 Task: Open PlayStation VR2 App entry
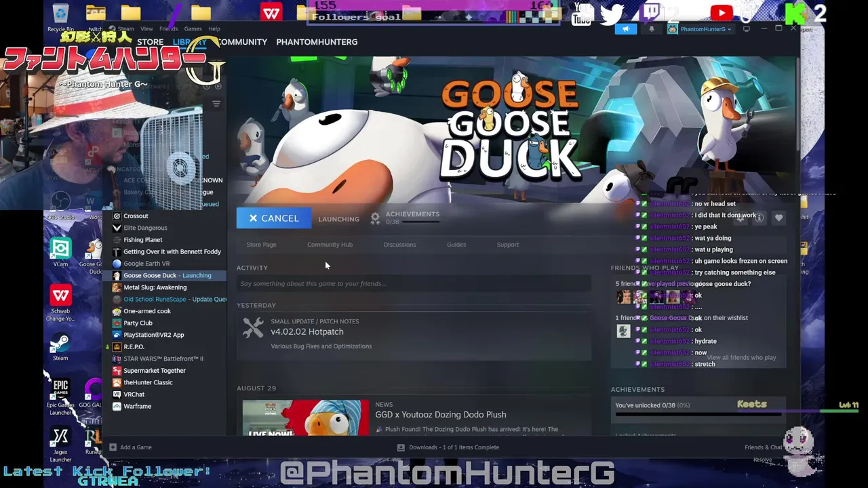point(153,335)
